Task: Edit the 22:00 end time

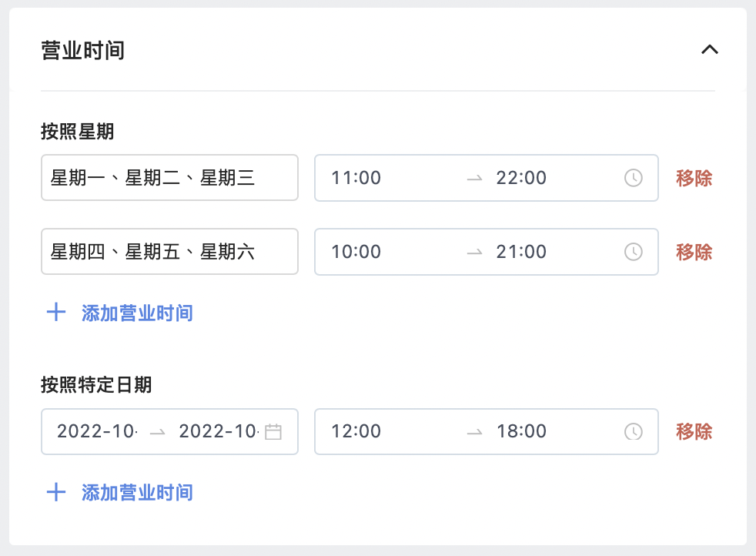Action: tap(521, 178)
